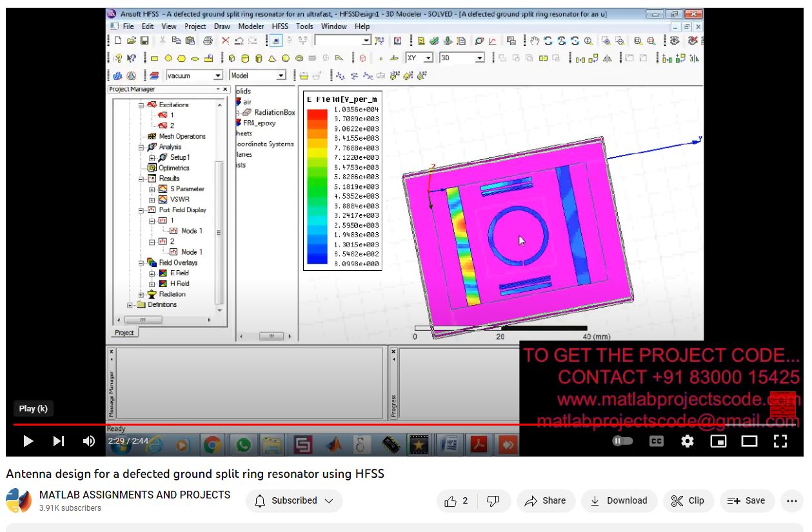Viewport: 812px width, 532px height.
Task: Open the Draw menu
Action: (x=222, y=26)
